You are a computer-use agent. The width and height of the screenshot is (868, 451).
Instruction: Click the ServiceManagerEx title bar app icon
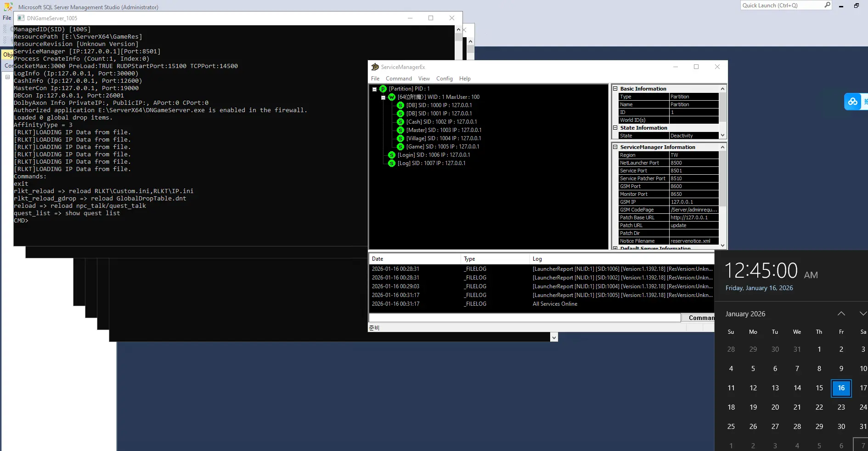pyautogui.click(x=375, y=67)
